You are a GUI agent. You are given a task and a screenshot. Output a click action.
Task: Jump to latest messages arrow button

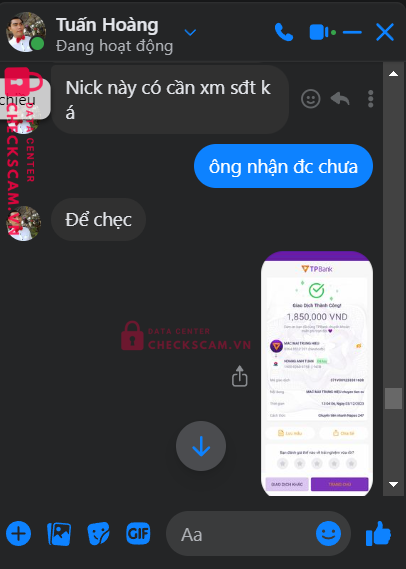point(201,446)
